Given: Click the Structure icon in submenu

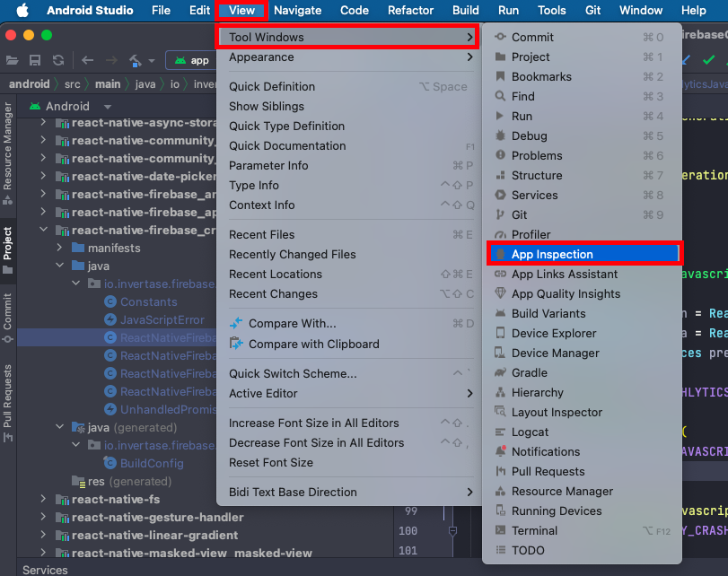Looking at the screenshot, I should point(500,175).
